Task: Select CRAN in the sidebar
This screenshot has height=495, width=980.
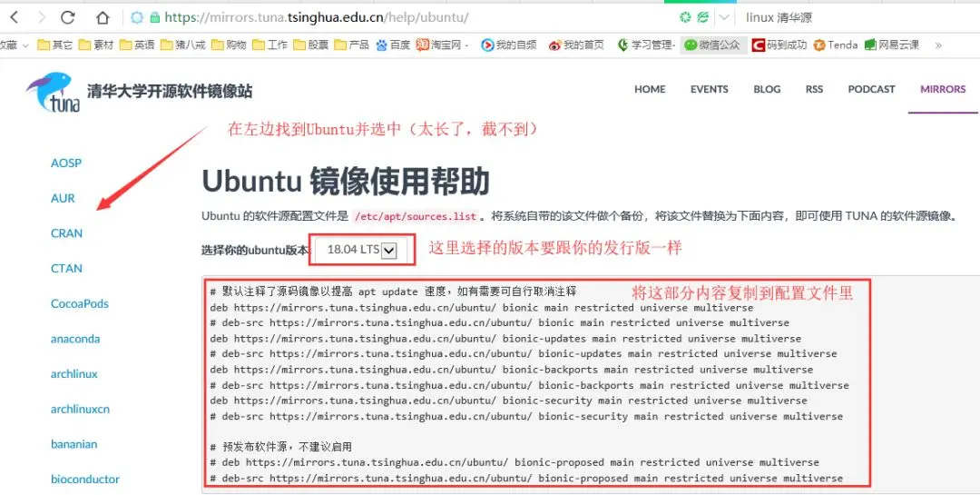Action: pos(66,233)
